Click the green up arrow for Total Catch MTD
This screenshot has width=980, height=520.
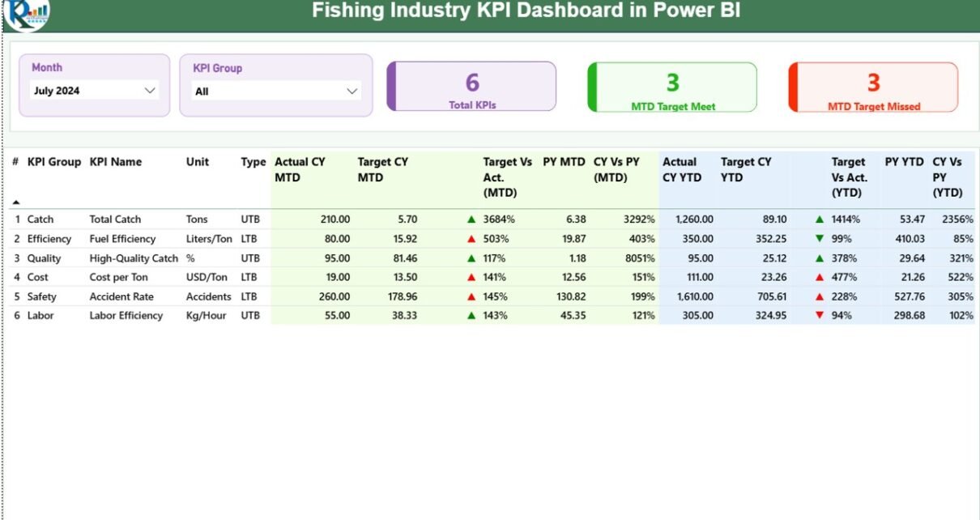(471, 220)
